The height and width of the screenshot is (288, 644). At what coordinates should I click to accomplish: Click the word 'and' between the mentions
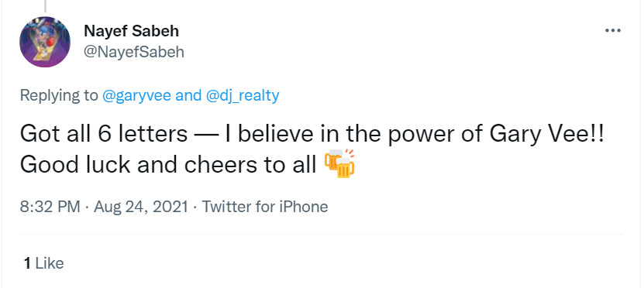point(188,95)
